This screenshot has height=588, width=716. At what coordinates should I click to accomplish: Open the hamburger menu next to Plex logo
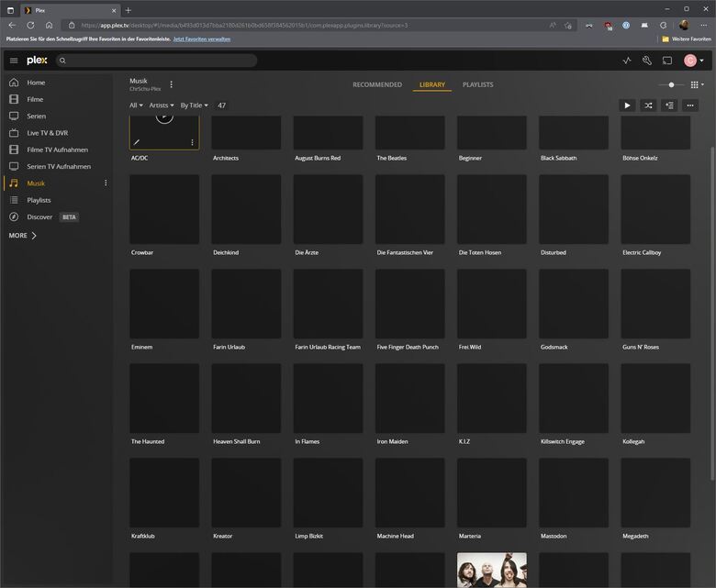[x=14, y=61]
